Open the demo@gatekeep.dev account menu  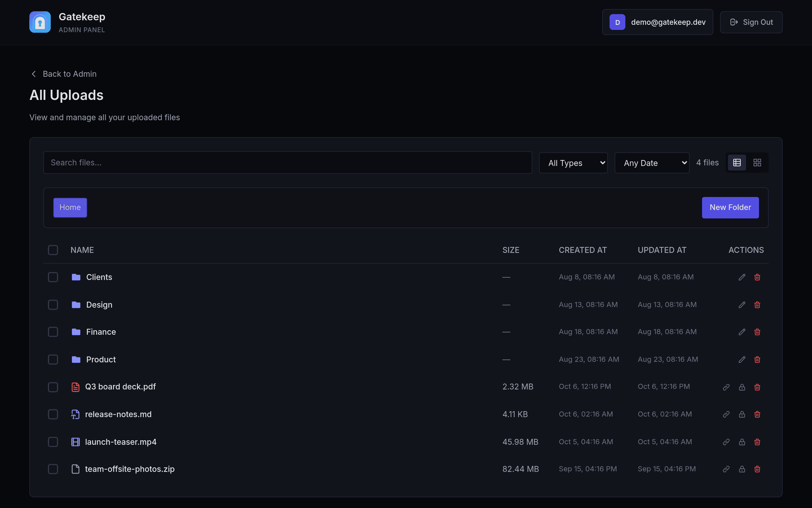658,22
